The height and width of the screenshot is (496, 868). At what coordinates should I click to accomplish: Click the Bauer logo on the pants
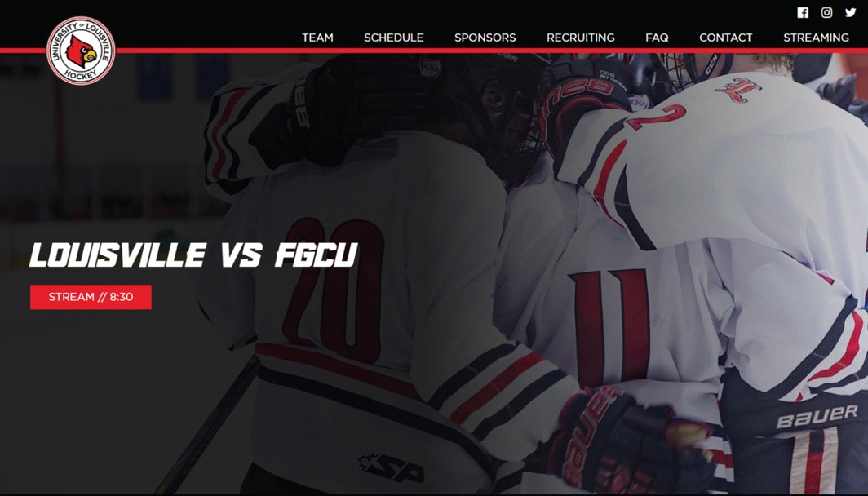tap(817, 416)
